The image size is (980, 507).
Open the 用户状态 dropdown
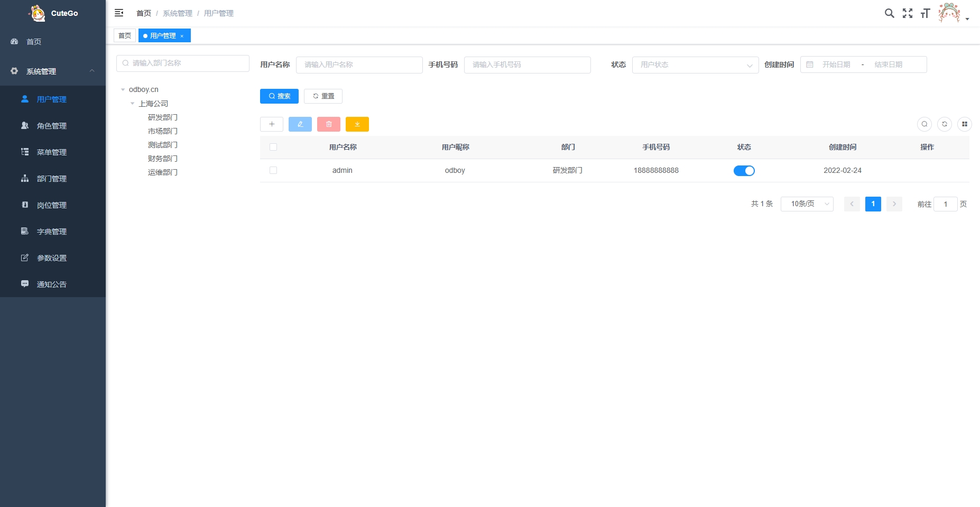pyautogui.click(x=696, y=65)
